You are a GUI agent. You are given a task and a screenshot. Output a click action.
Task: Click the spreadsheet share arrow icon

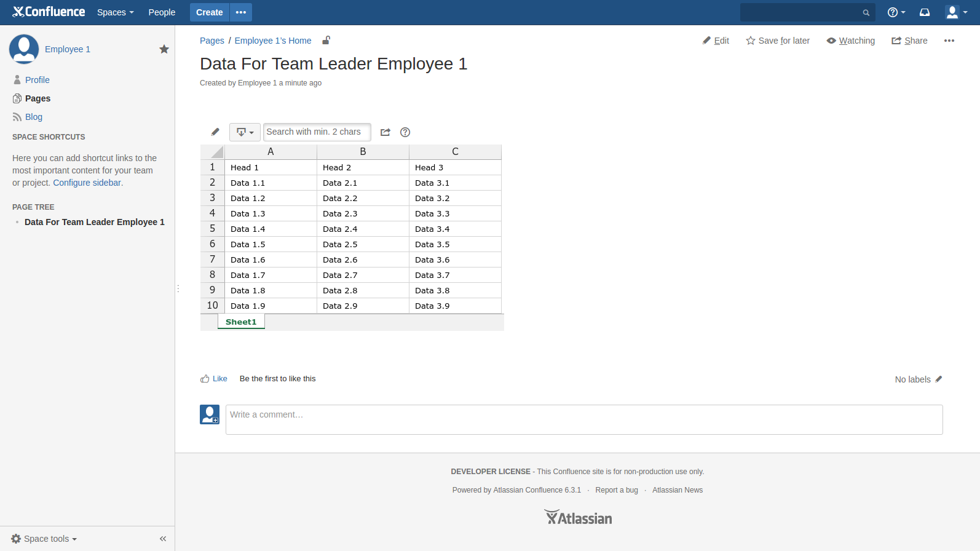tap(385, 132)
